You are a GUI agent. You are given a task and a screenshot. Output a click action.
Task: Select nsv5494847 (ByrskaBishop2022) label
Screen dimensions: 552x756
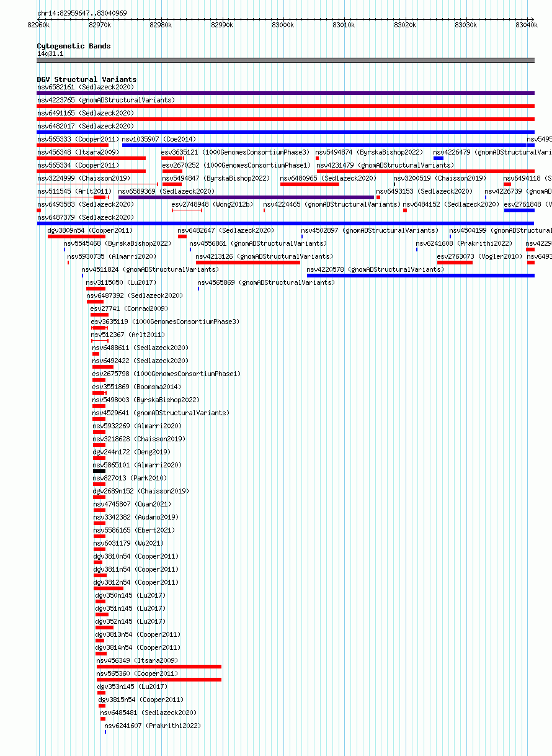click(216, 178)
